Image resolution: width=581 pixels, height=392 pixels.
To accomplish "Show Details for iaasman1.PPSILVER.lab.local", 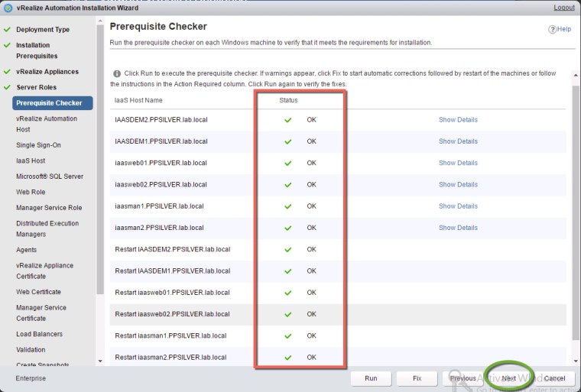I will click(458, 206).
